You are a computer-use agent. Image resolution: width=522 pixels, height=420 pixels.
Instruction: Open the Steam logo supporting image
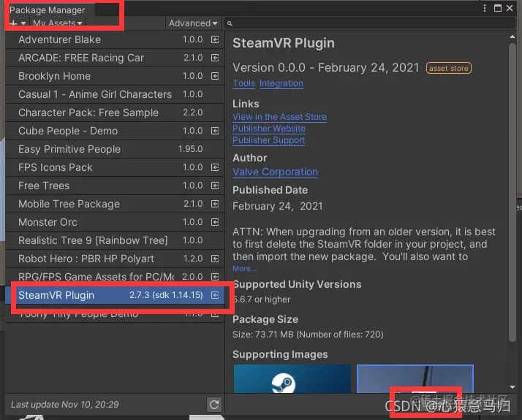[292, 379]
